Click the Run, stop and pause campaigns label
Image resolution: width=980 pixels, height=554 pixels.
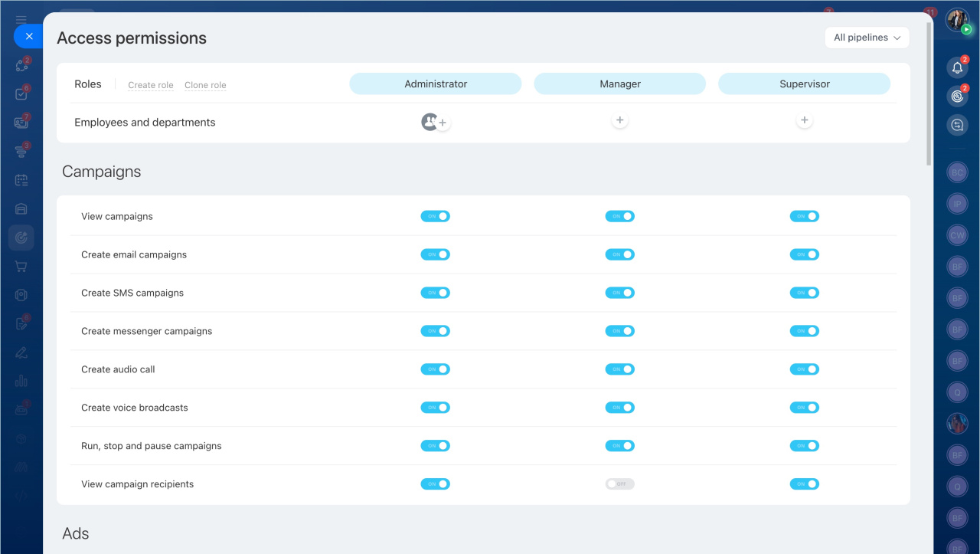(x=152, y=446)
